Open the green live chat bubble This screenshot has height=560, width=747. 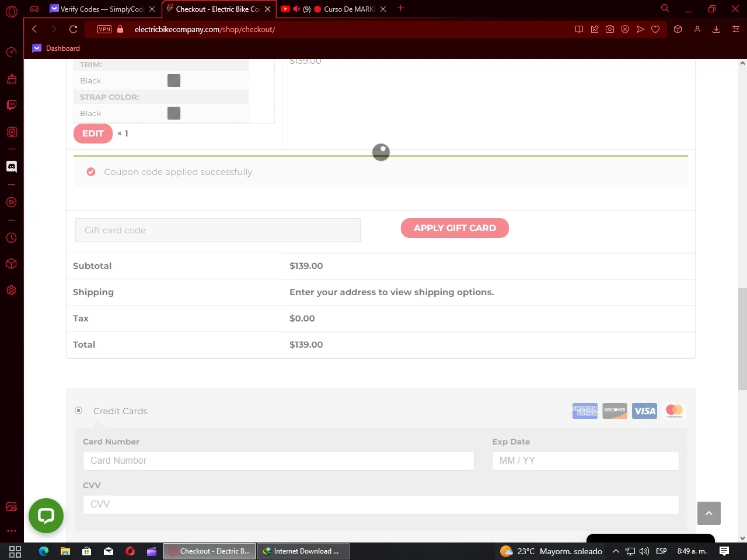click(x=46, y=516)
